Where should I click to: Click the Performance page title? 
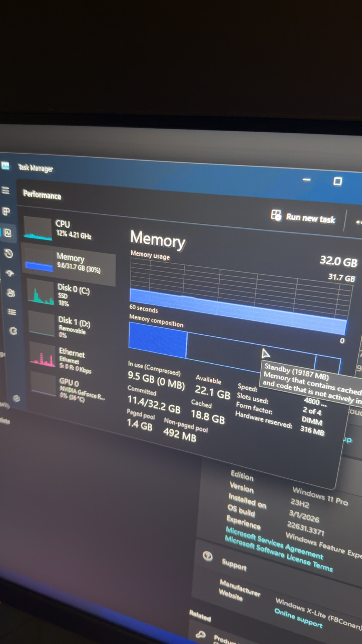coord(42,195)
